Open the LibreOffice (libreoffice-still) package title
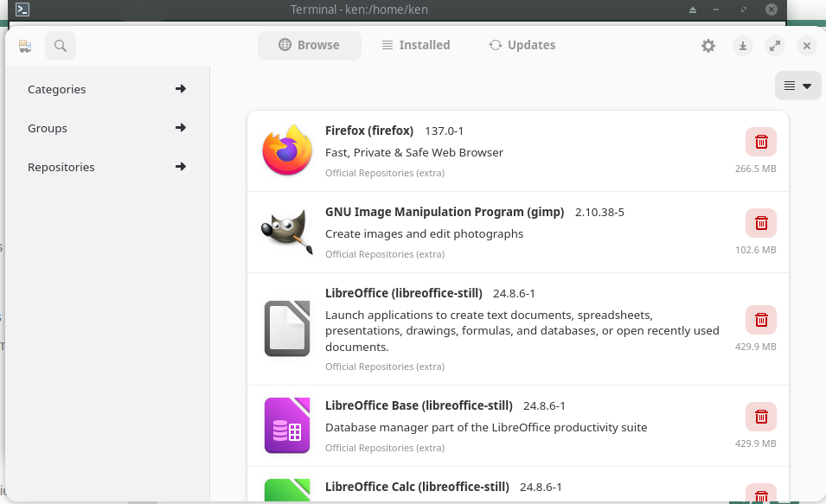The width and height of the screenshot is (826, 504). [x=404, y=293]
